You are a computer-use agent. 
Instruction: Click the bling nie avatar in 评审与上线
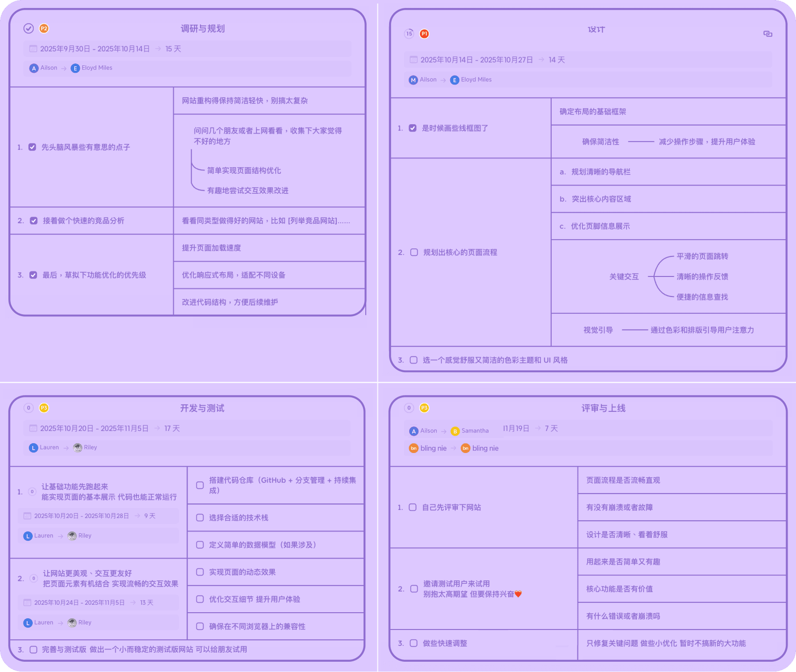(414, 448)
